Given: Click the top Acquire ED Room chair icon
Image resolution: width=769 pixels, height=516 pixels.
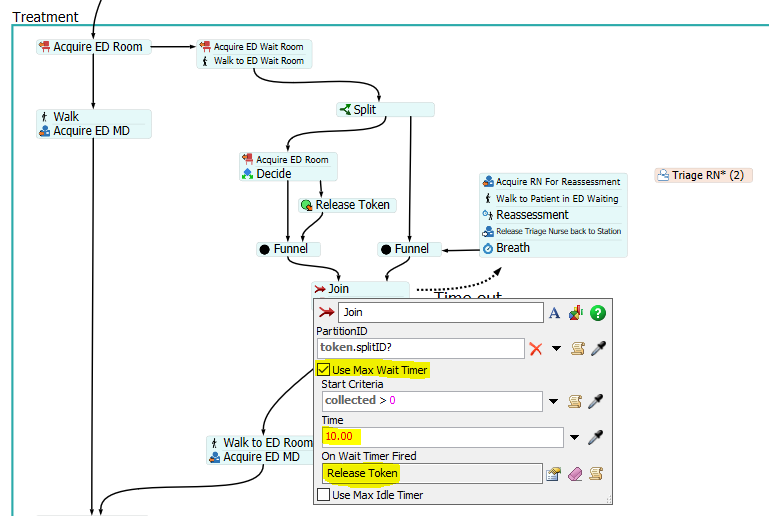Looking at the screenshot, I should click(x=45, y=47).
